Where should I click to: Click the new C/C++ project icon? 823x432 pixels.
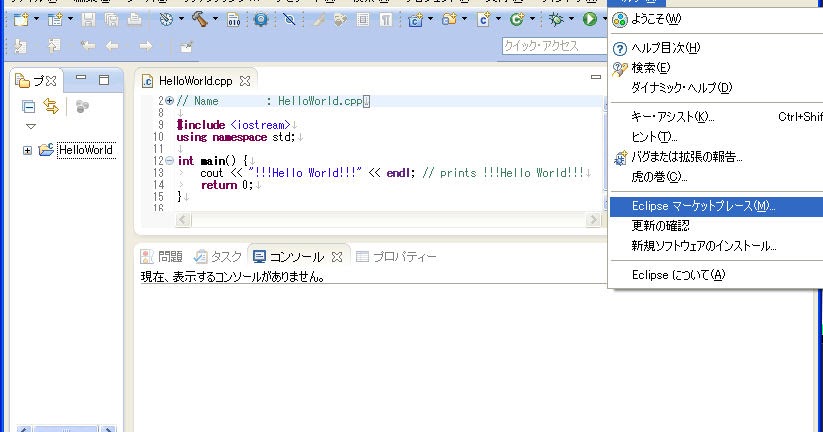point(415,20)
